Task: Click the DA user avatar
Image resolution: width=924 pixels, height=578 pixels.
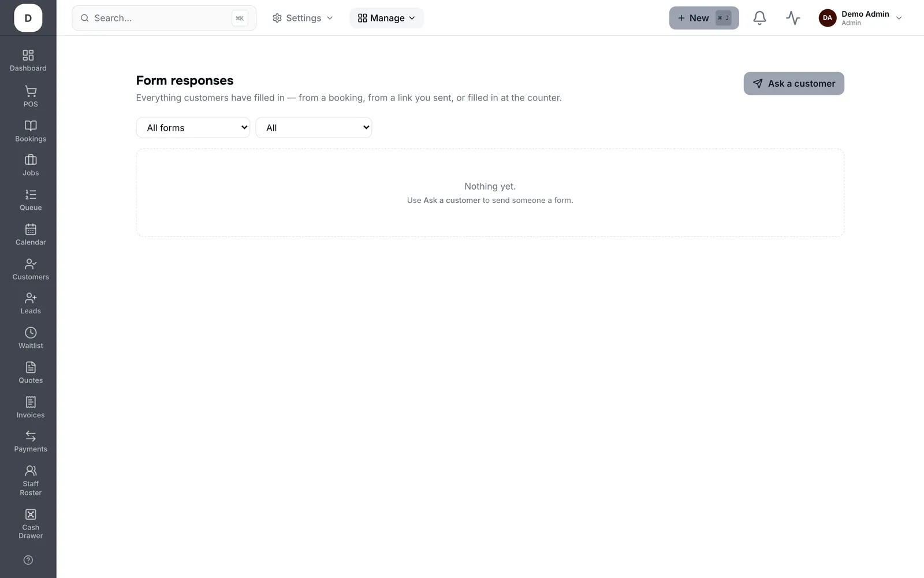Action: tap(828, 18)
